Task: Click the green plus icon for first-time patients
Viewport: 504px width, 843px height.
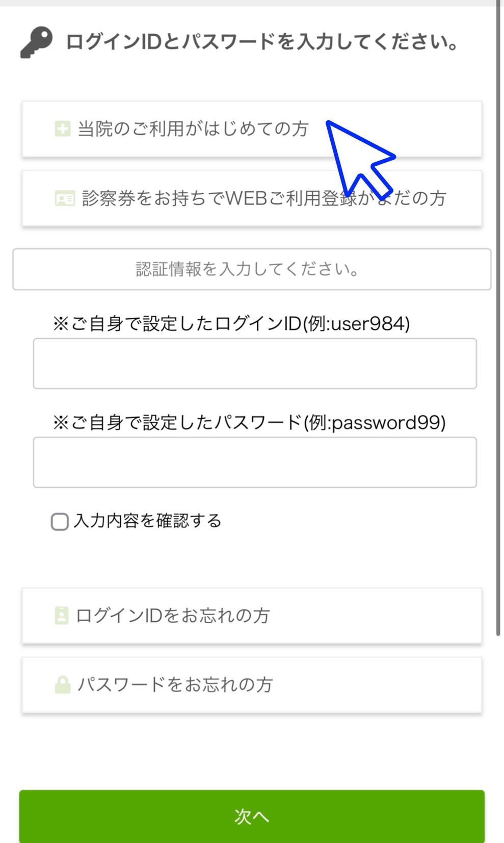Action: 63,129
